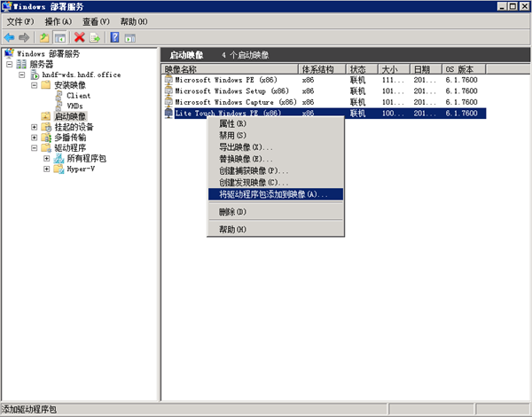Click the Microsoft Windows Setup (x86) image icon
Screen dimensions: 532x417
pos(168,90)
